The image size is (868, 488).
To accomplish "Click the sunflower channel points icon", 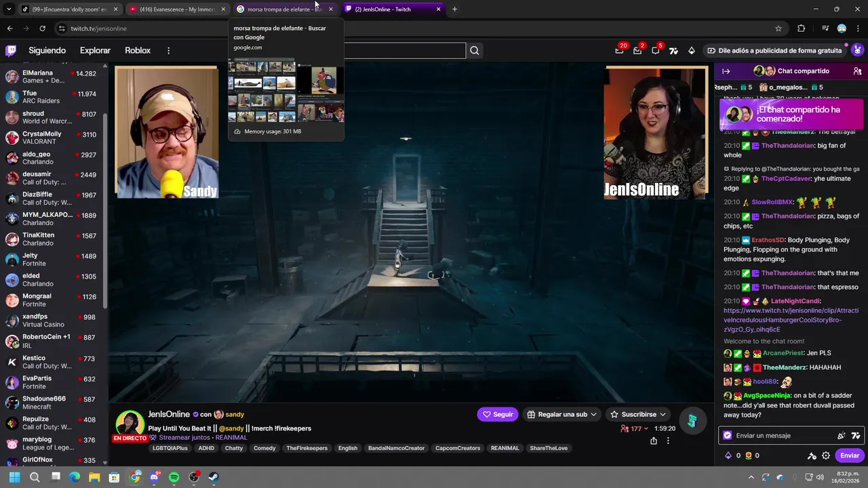I will pyautogui.click(x=749, y=455).
